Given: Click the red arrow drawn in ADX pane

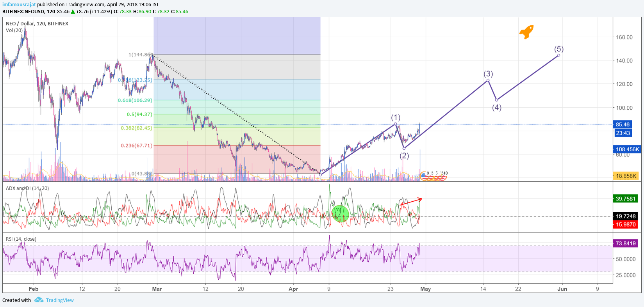Looking at the screenshot, I should click(411, 202).
